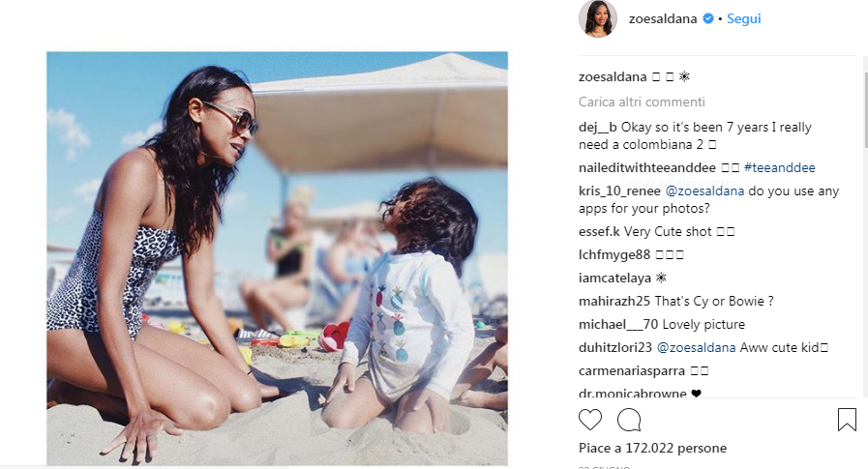Open comment box via speech bubble icon
This screenshot has width=868, height=469.
(x=629, y=421)
